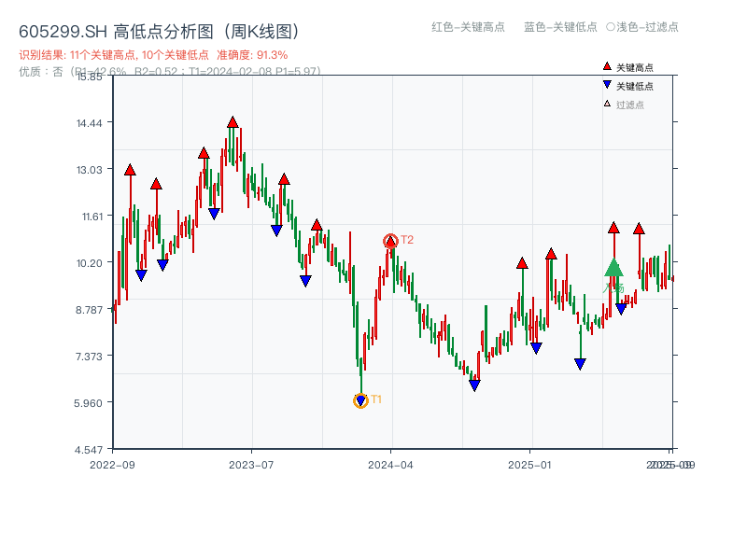The height and width of the screenshot is (560, 747).
Task: Click the circled T2 high-point marker
Action: pos(390,239)
